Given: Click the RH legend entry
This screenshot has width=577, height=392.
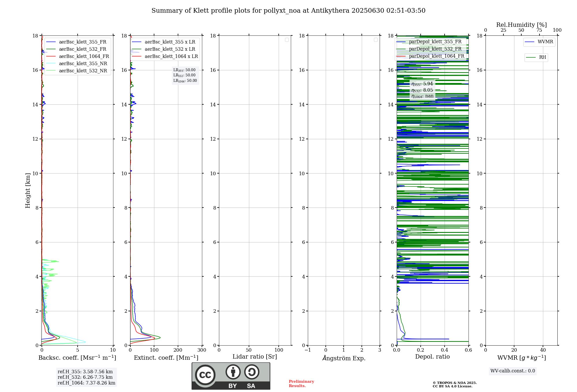Looking at the screenshot, I should click(x=536, y=57).
